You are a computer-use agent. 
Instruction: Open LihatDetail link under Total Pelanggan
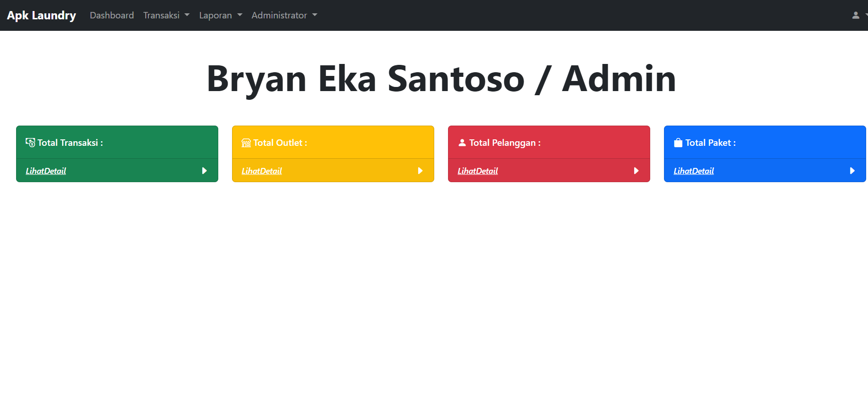click(x=478, y=171)
